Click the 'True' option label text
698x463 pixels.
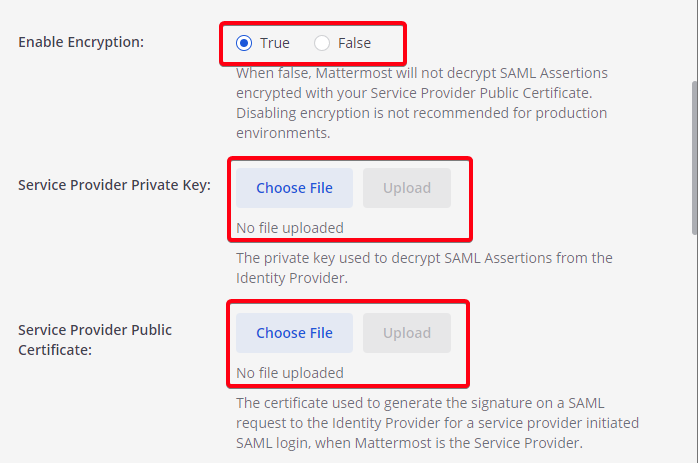(x=274, y=43)
